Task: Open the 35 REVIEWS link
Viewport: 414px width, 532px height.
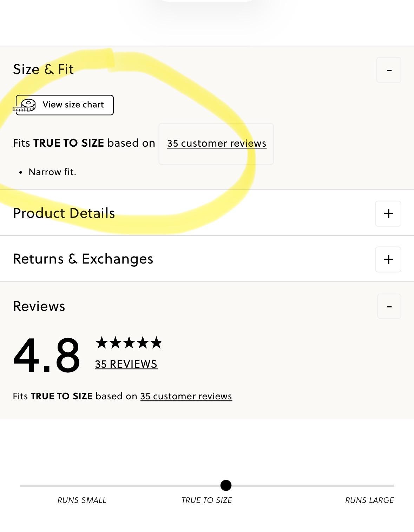Action: pyautogui.click(x=126, y=364)
